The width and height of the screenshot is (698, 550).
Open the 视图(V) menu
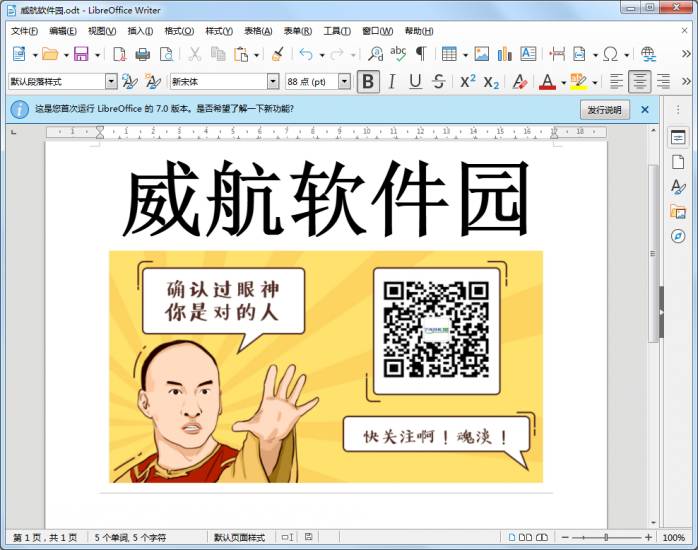pos(102,31)
